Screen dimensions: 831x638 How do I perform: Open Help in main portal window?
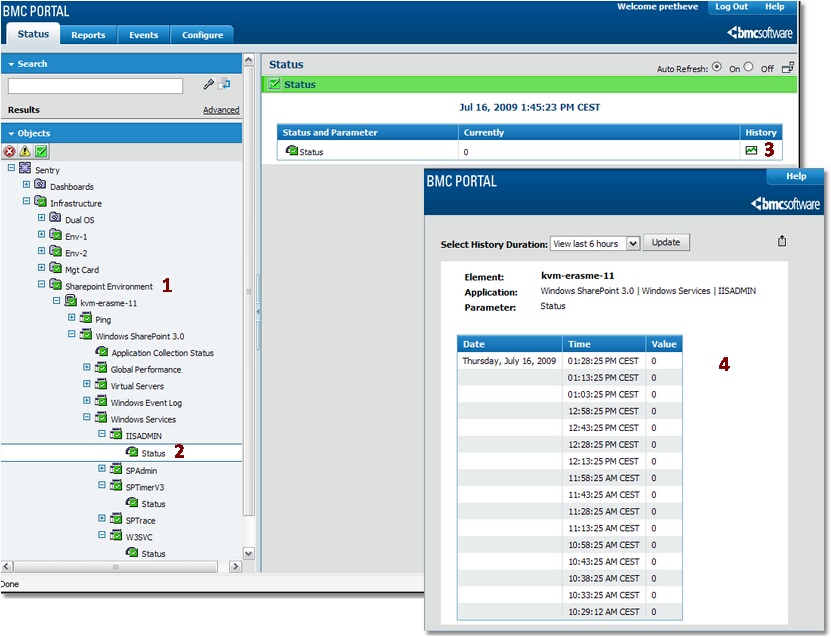774,6
